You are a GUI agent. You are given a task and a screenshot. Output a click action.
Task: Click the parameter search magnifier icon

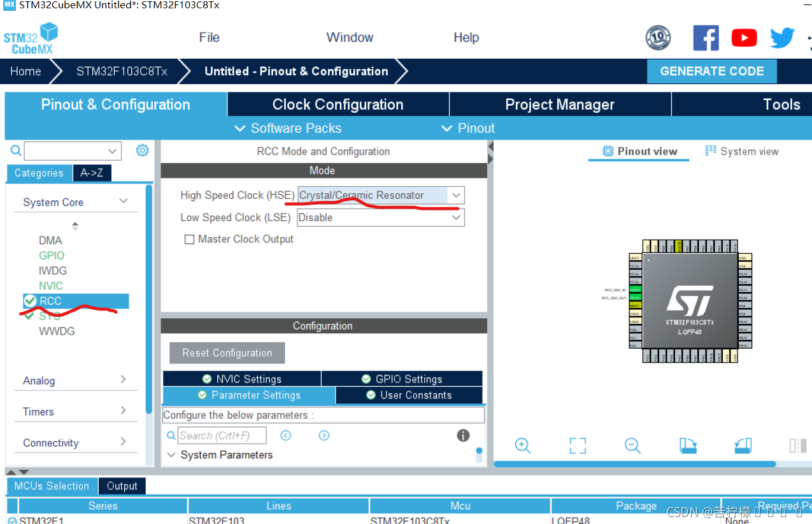pyautogui.click(x=171, y=436)
